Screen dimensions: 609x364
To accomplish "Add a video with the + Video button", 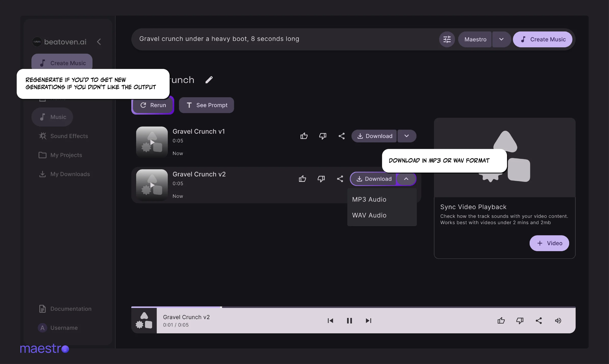I will click(549, 243).
